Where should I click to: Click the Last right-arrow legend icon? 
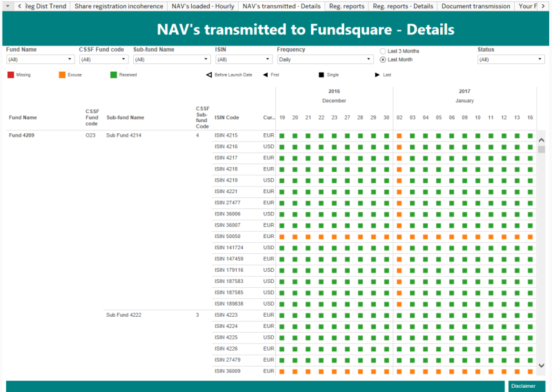[x=377, y=75]
